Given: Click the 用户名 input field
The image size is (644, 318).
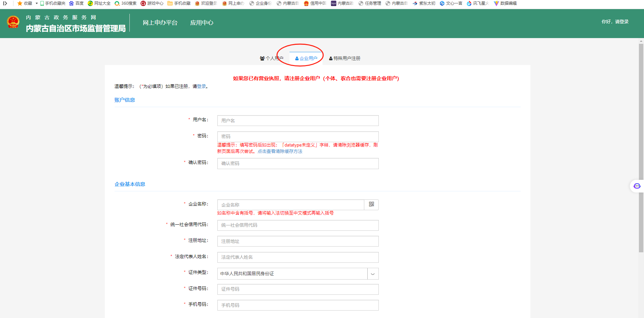Looking at the screenshot, I should pos(298,121).
